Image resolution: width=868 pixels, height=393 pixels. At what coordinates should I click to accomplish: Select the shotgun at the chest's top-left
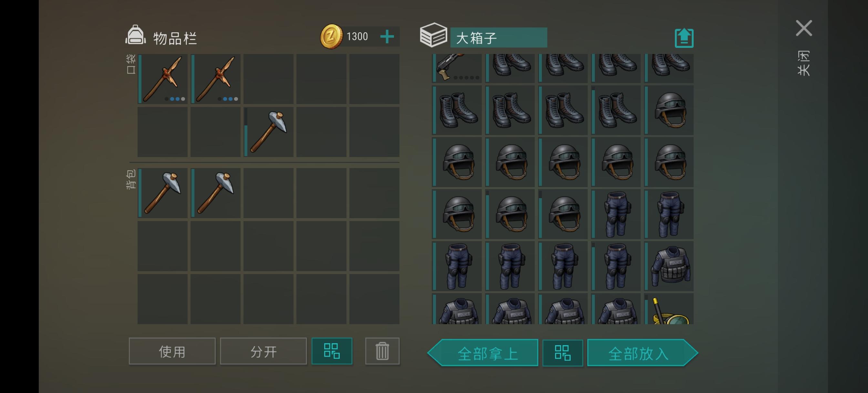[457, 68]
